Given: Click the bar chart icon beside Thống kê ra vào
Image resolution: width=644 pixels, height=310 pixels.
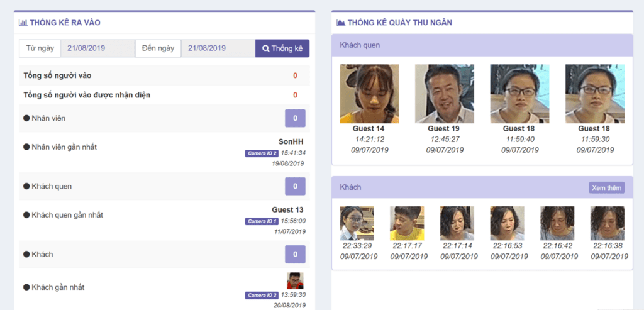Looking at the screenshot, I should pyautogui.click(x=23, y=23).
